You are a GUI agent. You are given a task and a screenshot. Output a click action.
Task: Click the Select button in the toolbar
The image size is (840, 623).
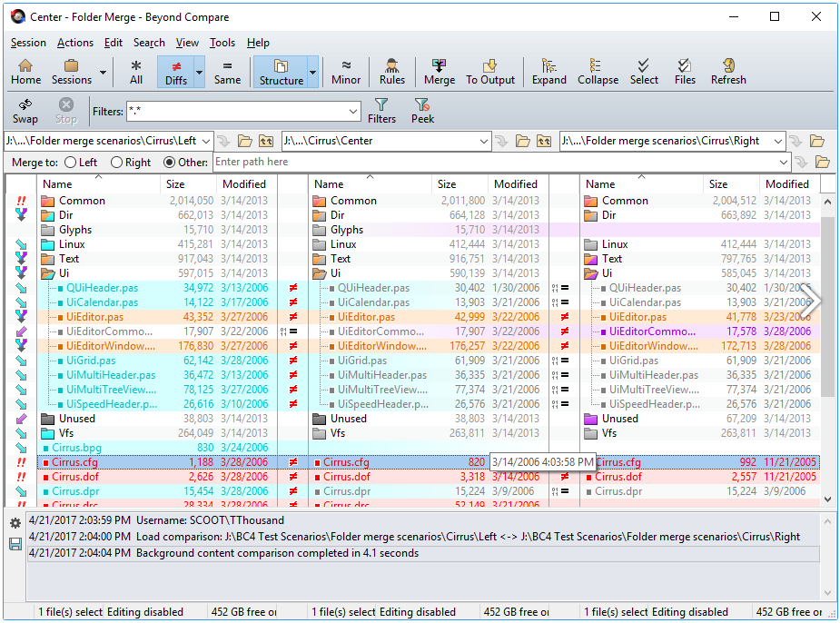(644, 71)
